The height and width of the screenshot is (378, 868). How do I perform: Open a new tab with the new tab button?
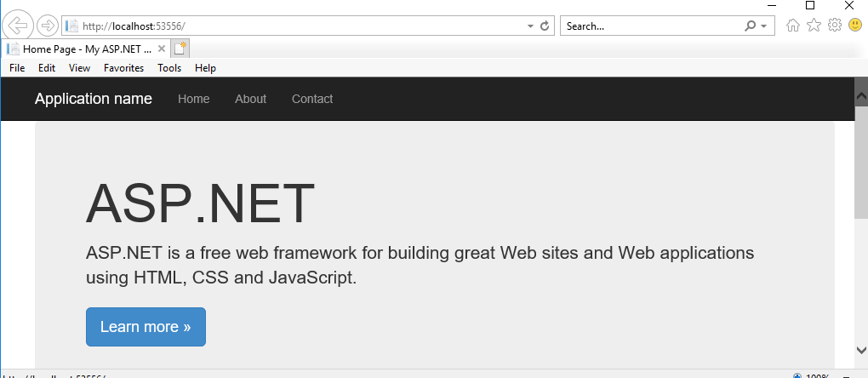pyautogui.click(x=180, y=49)
